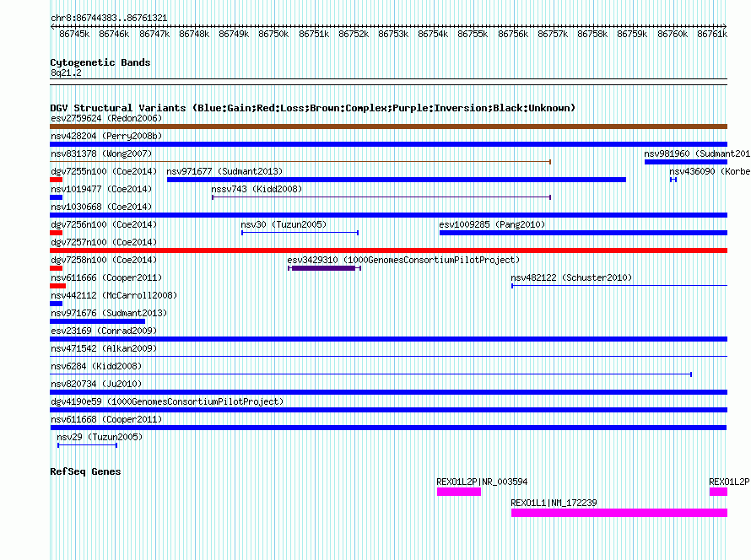Click the 86748k ruler tick label
Screen dimensions: 751x560
pyautogui.click(x=194, y=34)
